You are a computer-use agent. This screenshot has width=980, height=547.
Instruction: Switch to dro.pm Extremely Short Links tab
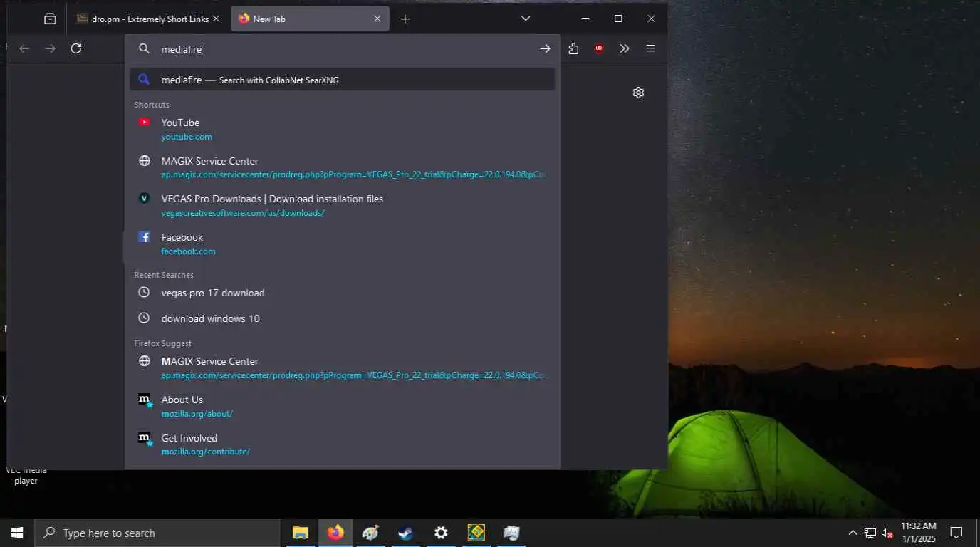click(x=148, y=19)
